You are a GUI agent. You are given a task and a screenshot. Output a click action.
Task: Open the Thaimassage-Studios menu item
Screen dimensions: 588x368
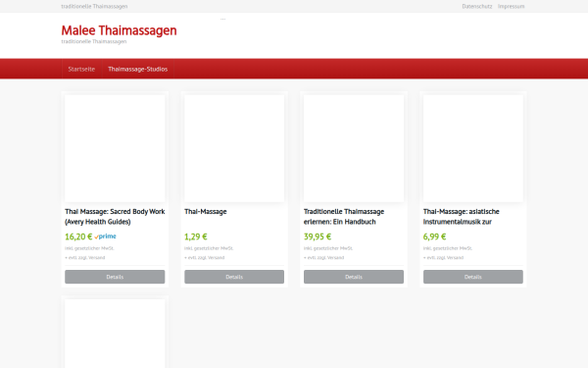(x=137, y=69)
